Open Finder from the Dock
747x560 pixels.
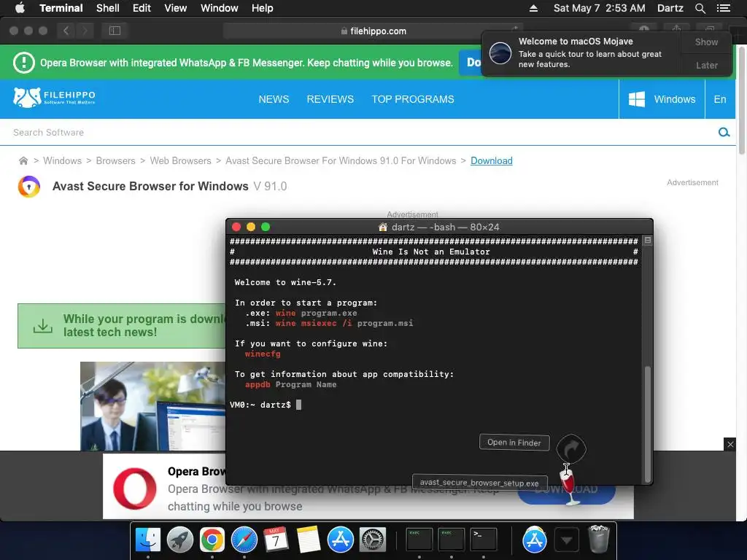[x=147, y=540]
